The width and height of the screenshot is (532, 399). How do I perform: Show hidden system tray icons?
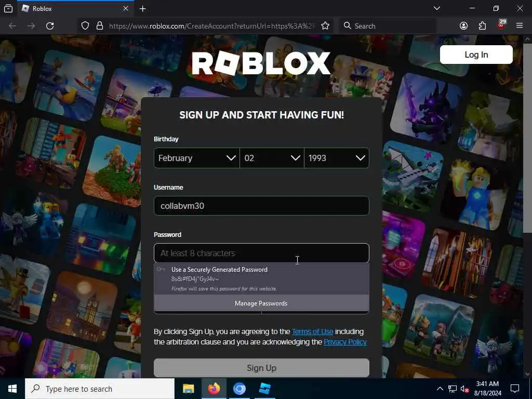coord(440,389)
